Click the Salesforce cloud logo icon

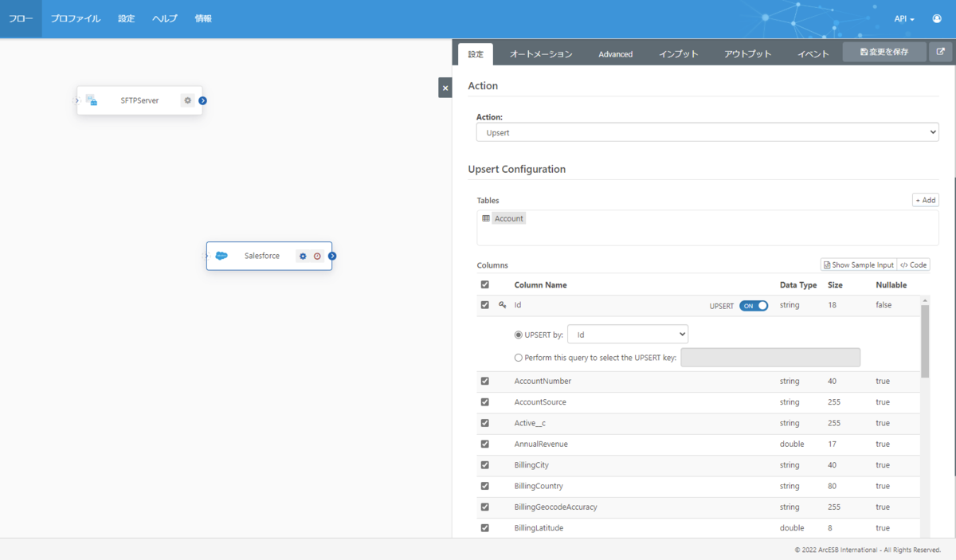221,256
